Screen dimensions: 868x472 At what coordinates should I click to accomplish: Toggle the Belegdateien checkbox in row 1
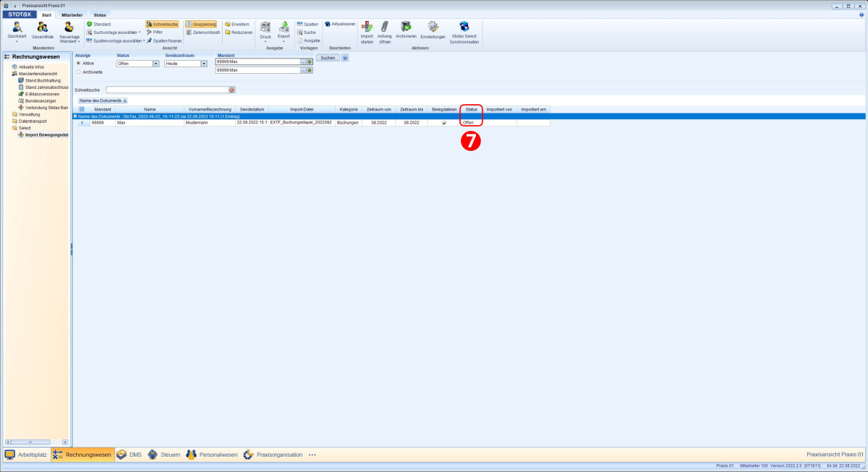coord(443,124)
